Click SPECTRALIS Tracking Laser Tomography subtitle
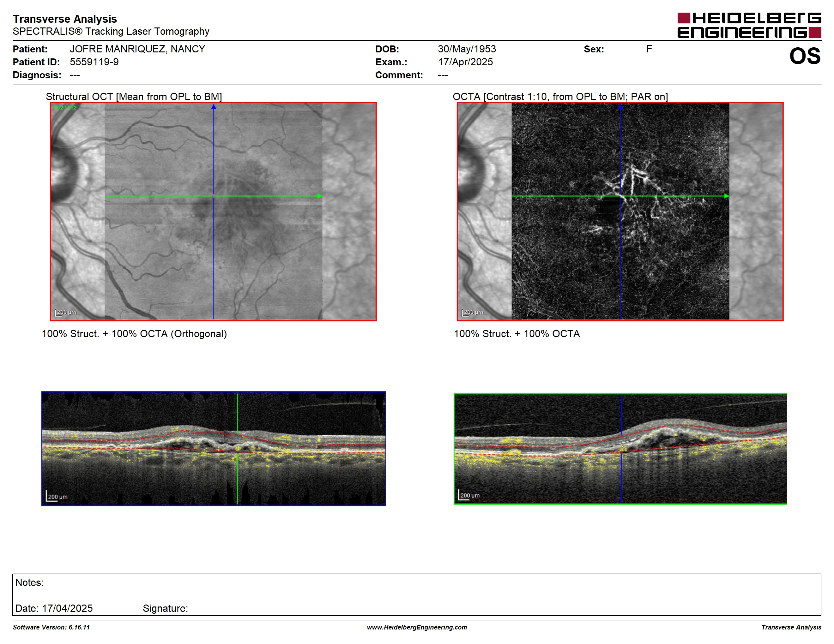This screenshot has height=644, width=834. (111, 31)
